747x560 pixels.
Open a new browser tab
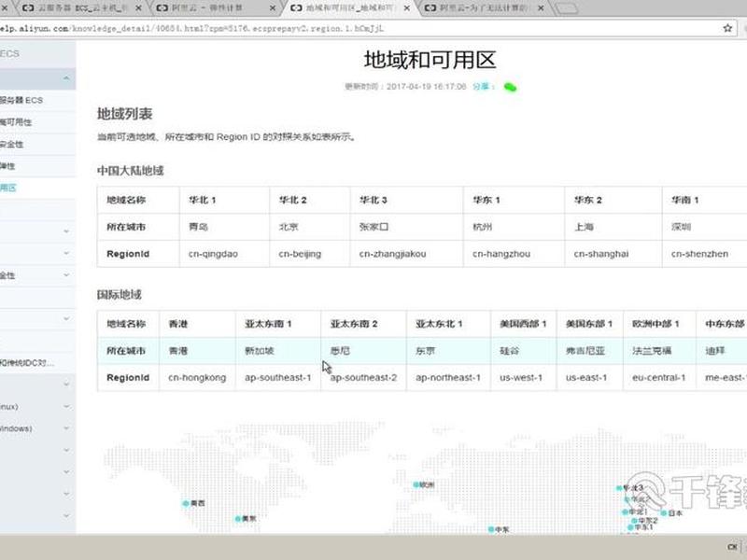[567, 7]
